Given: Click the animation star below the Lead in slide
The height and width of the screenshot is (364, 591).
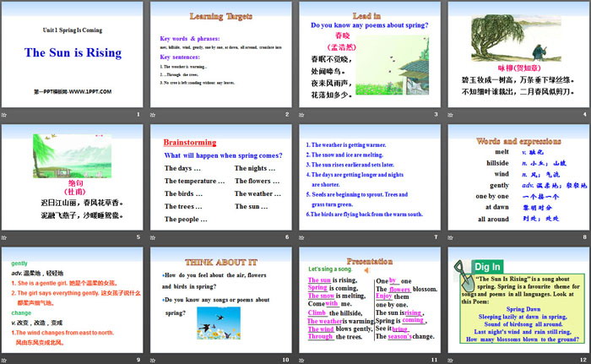Looking at the screenshot, I should (x=303, y=112).
